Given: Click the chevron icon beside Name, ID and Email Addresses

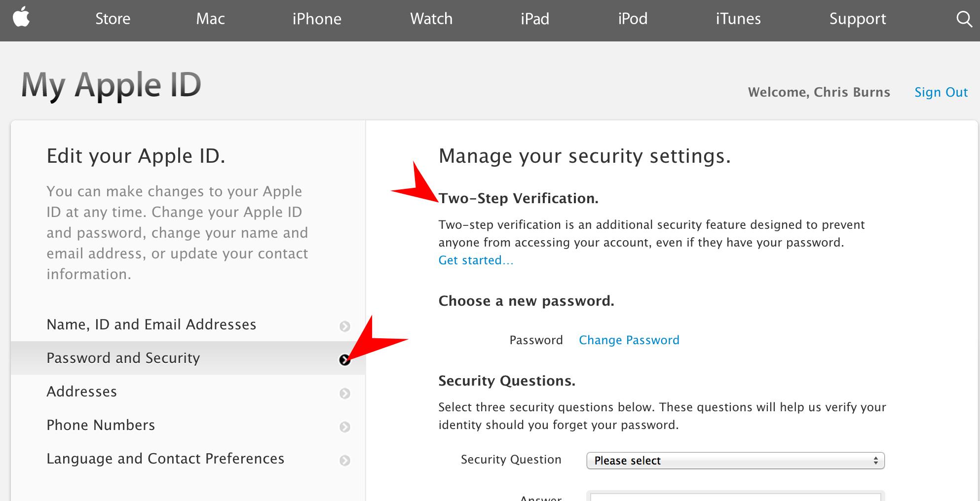Looking at the screenshot, I should pyautogui.click(x=344, y=326).
